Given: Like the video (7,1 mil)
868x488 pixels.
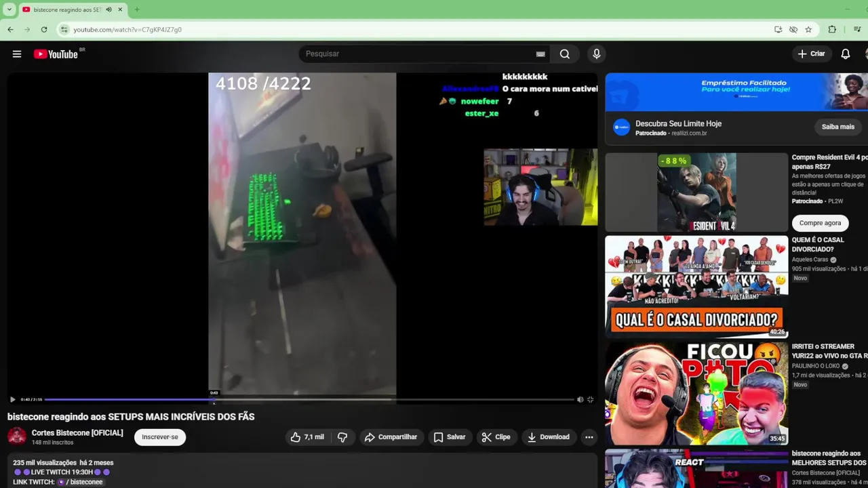Looking at the screenshot, I should (307, 437).
